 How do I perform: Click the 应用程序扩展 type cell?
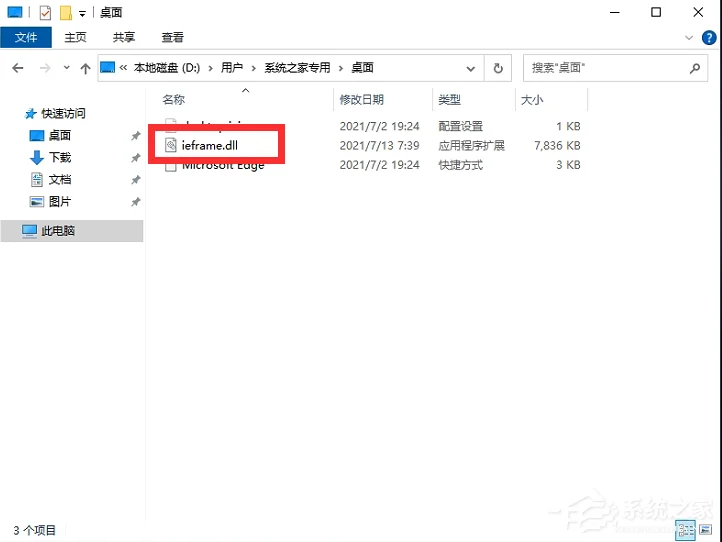(472, 146)
